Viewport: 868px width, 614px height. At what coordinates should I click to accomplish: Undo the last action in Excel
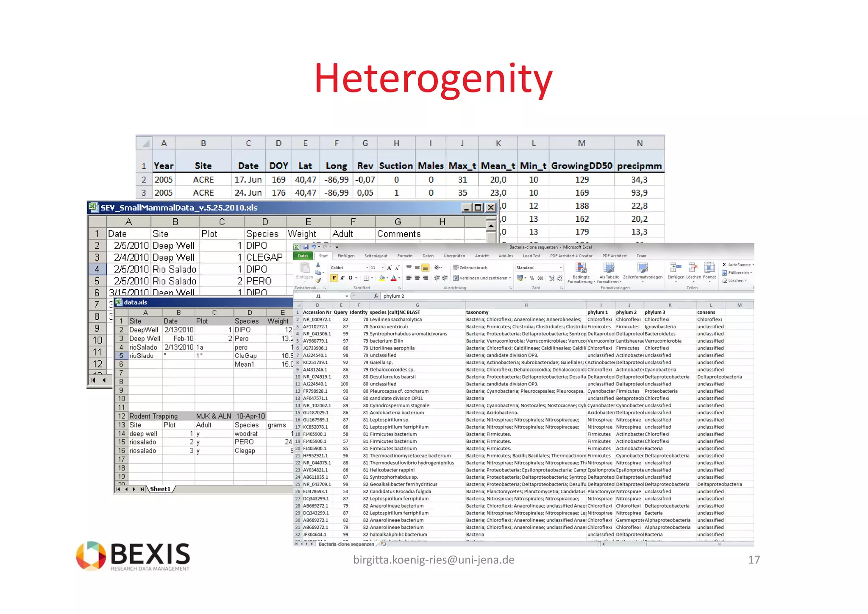[314, 247]
